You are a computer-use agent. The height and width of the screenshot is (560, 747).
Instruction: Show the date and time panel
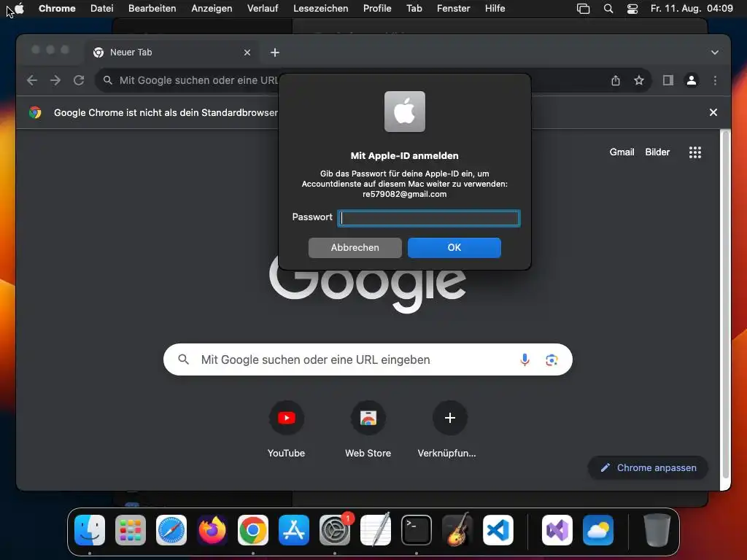pyautogui.click(x=692, y=9)
